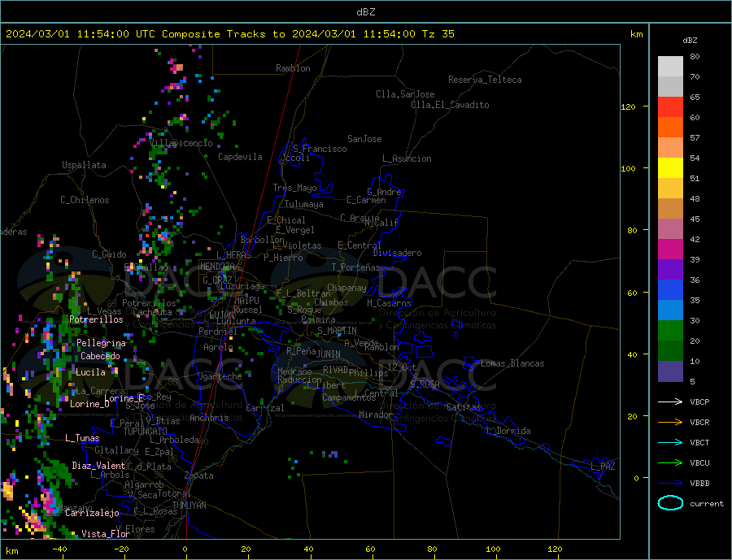Click the TUPUNGATO city label
732x560 pixels.
click(x=146, y=432)
